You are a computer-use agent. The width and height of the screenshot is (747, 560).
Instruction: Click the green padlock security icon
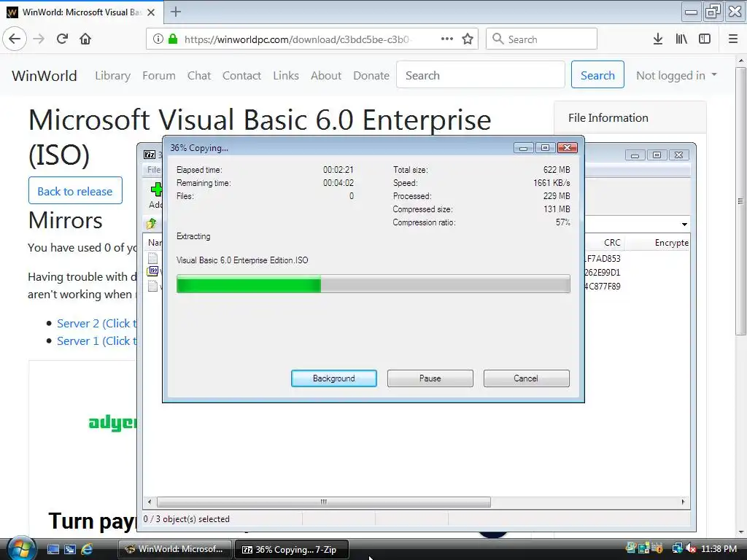tap(172, 39)
